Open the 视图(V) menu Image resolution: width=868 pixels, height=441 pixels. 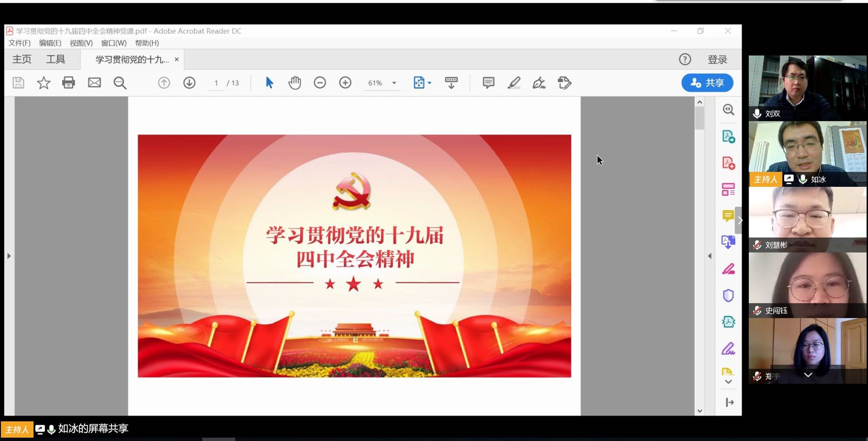81,43
